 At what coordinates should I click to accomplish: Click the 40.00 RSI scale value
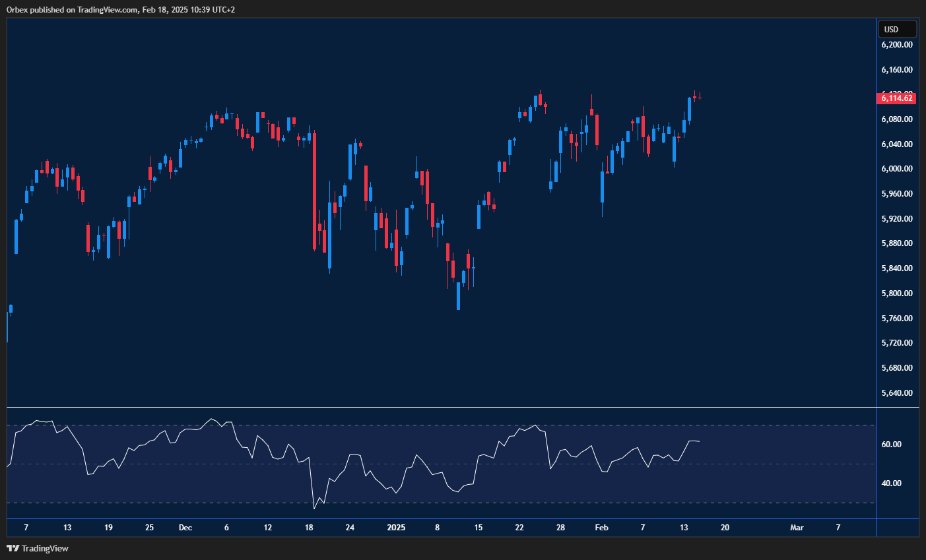[890, 483]
